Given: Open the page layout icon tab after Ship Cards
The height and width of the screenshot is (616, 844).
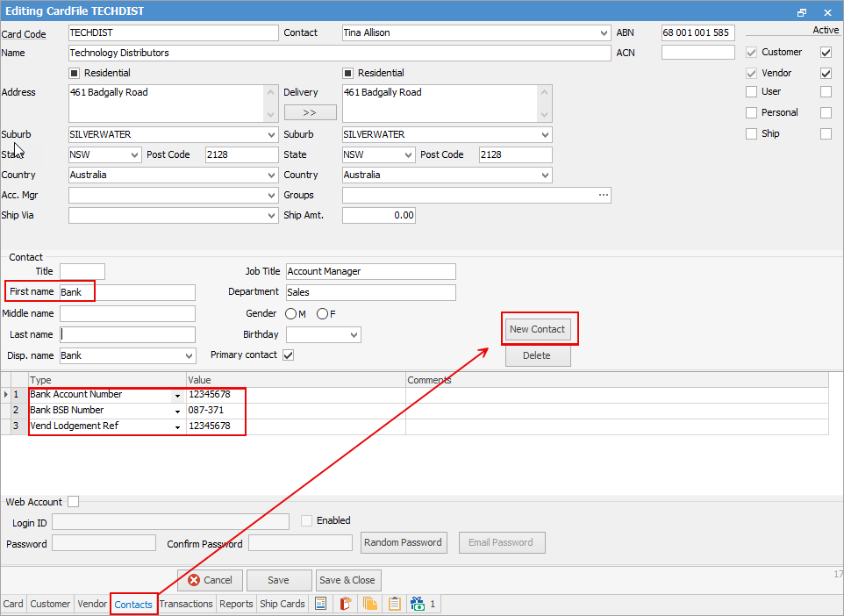Looking at the screenshot, I should tap(321, 604).
